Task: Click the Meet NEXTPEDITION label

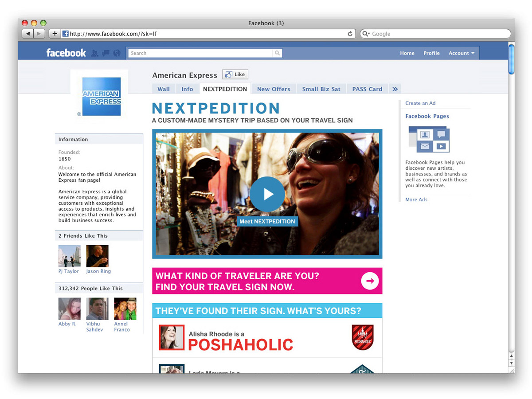Action: 267,221
